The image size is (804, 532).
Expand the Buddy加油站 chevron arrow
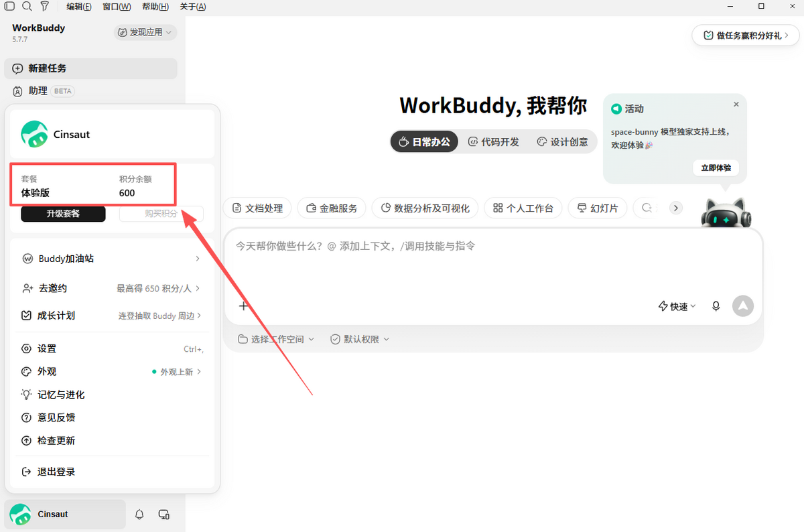[198, 259]
